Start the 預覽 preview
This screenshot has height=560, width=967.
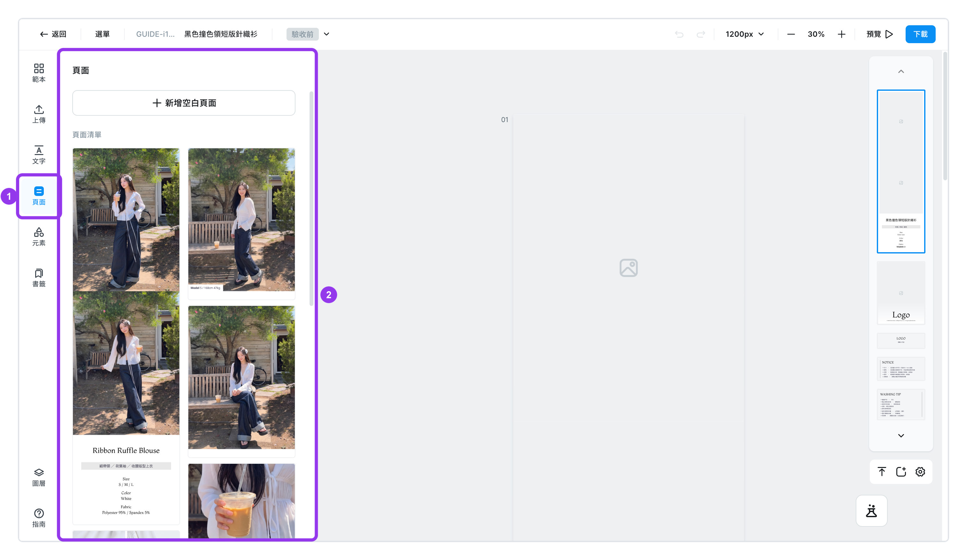click(879, 34)
